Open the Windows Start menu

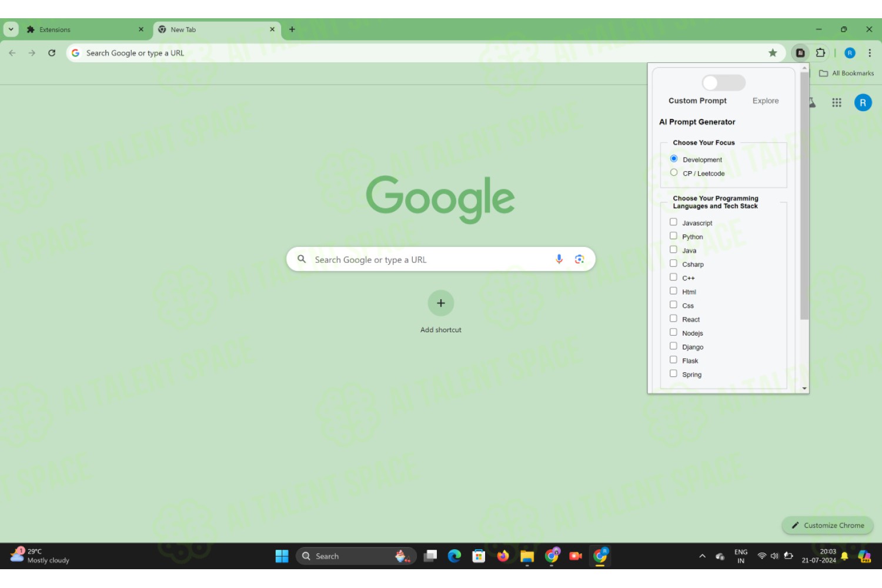click(x=282, y=556)
